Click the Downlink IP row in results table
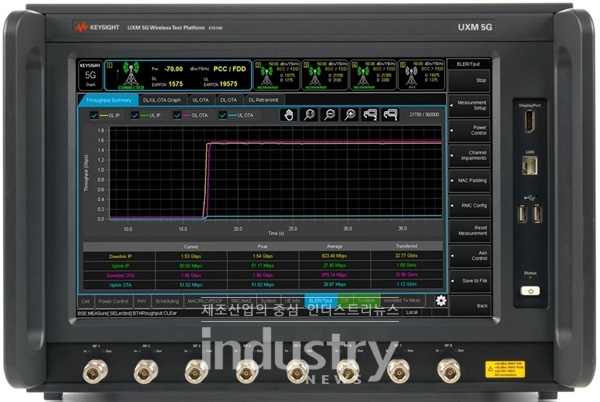This screenshot has width=600, height=402. [x=120, y=256]
